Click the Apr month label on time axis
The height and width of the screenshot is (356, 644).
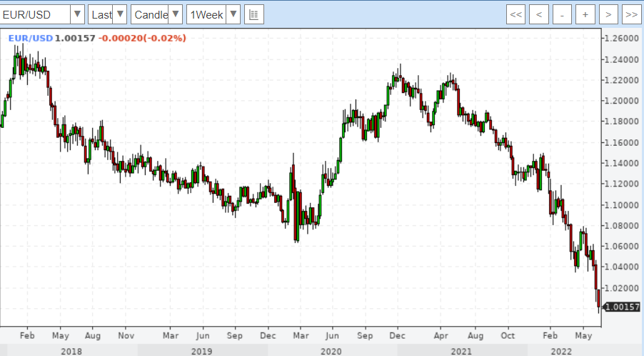441,335
